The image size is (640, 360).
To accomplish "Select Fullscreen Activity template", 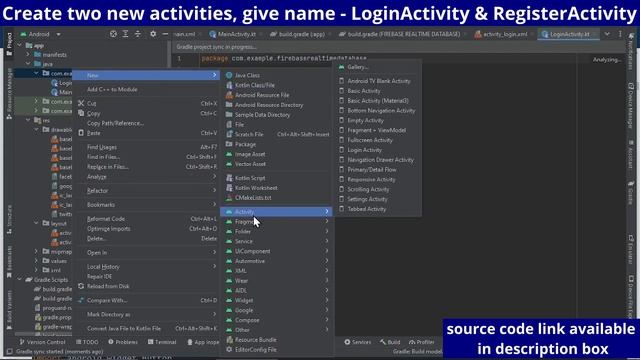I will [370, 140].
